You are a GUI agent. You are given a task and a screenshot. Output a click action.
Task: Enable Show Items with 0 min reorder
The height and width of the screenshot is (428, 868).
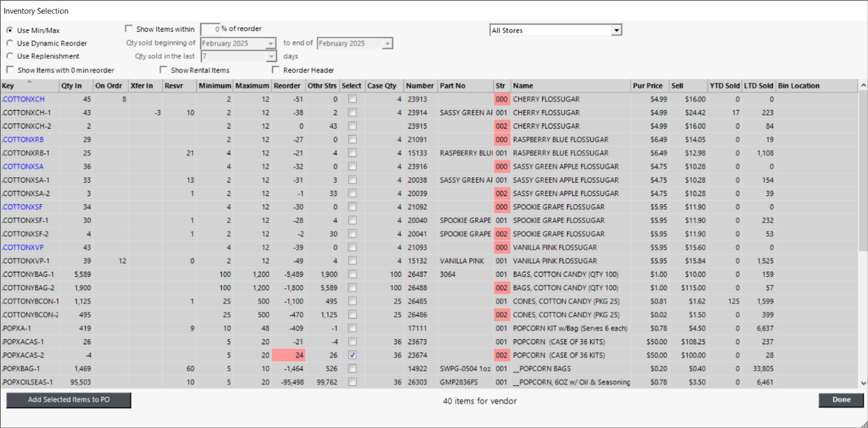point(10,71)
